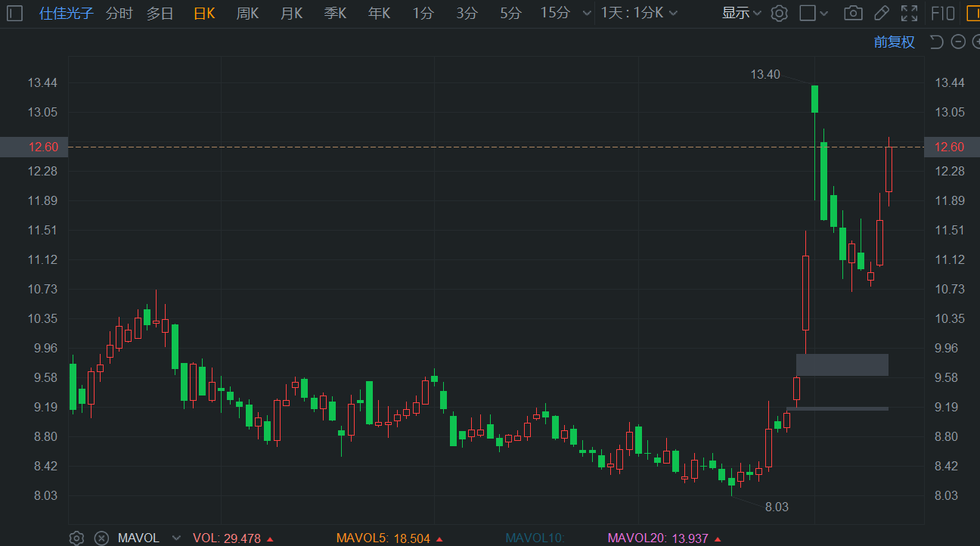The image size is (980, 546).
Task: Switch to the 周K weekly tab
Action: click(247, 13)
